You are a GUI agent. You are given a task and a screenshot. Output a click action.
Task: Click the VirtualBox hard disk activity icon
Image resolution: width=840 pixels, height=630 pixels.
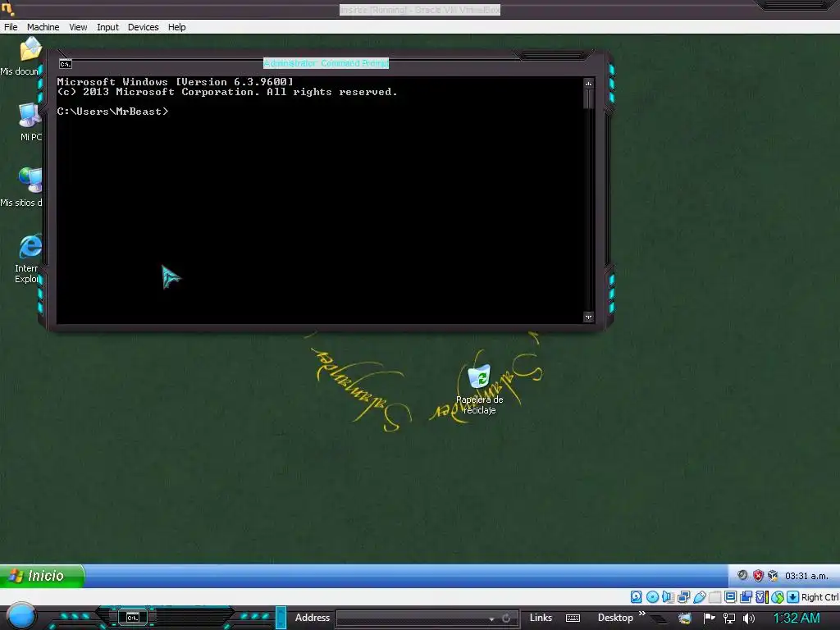click(x=637, y=597)
